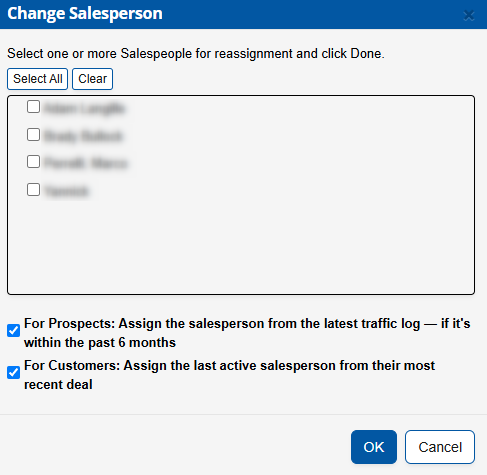487x475 pixels.
Task: Uncheck the For Customers recent deal option
Action: point(14,373)
